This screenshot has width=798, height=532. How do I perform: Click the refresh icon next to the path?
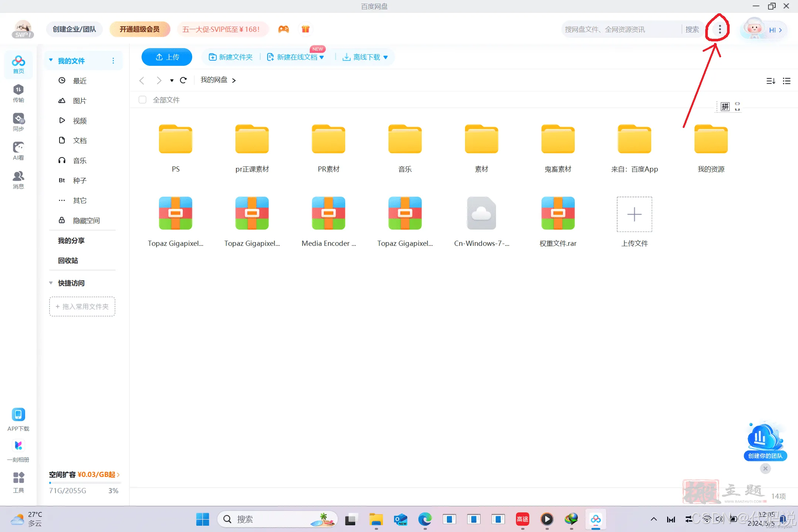[x=183, y=80]
